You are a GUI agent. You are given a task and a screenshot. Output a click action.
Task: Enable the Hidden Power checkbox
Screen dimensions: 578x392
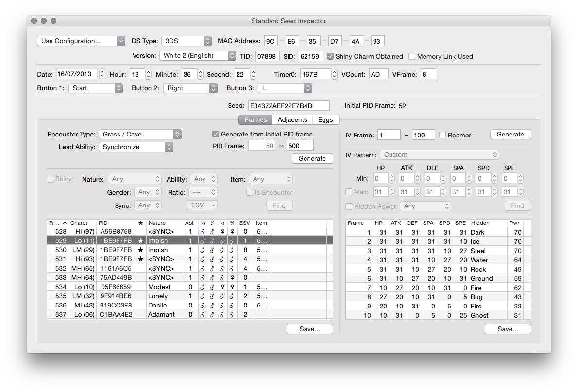349,206
